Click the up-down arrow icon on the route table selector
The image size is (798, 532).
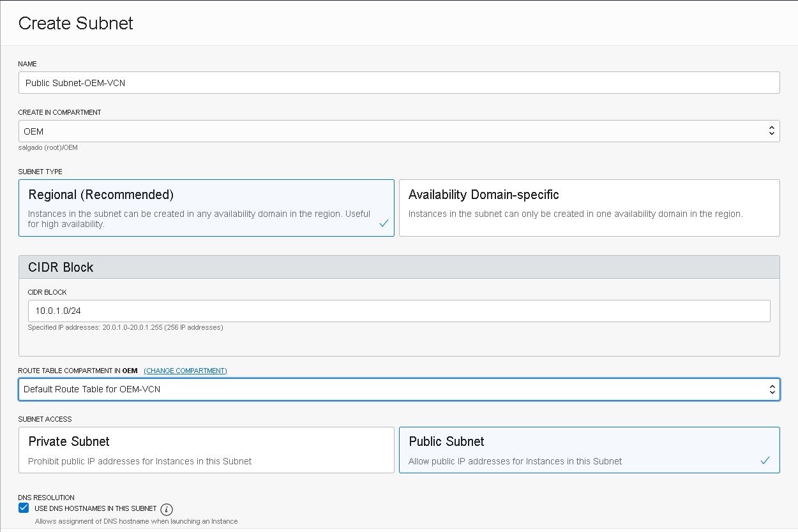[772, 389]
